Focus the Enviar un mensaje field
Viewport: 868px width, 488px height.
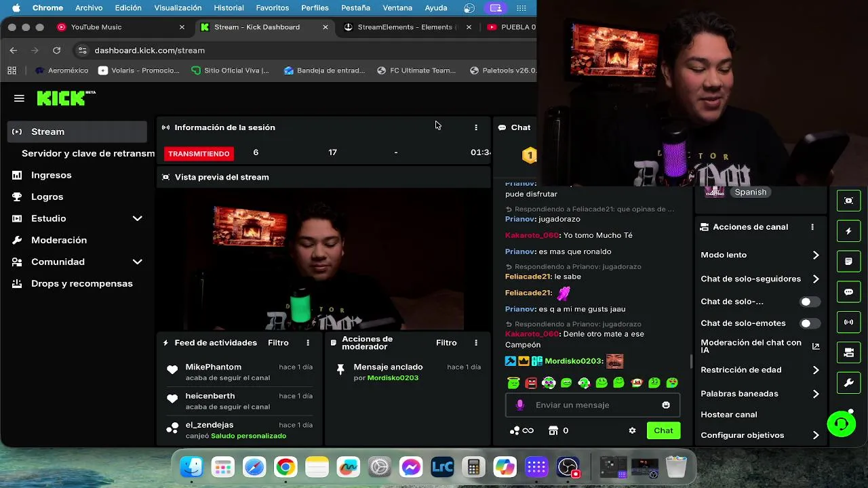click(593, 405)
